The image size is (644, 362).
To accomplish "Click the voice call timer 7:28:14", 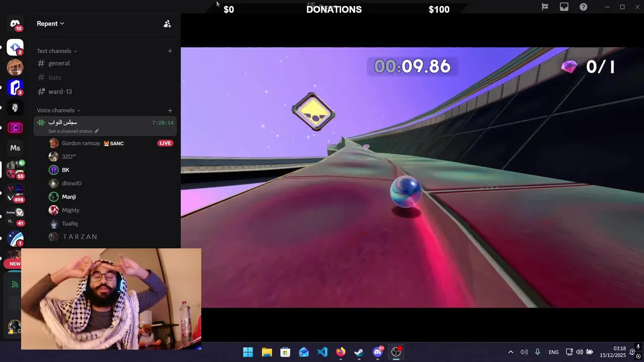I will pos(163,123).
